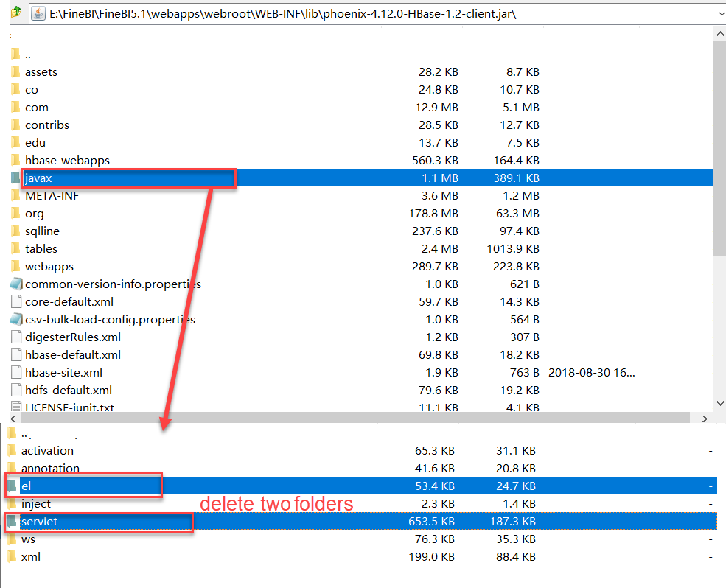Click the up-one-level folder icon

pyautogui.click(x=15, y=12)
